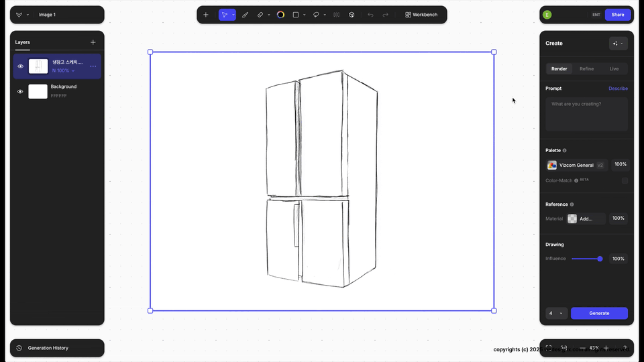Click the Reference info icon
This screenshot has width=644, height=362.
coord(572,204)
